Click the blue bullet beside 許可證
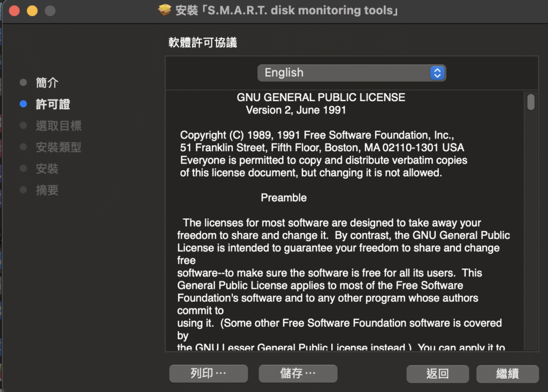 [23, 104]
